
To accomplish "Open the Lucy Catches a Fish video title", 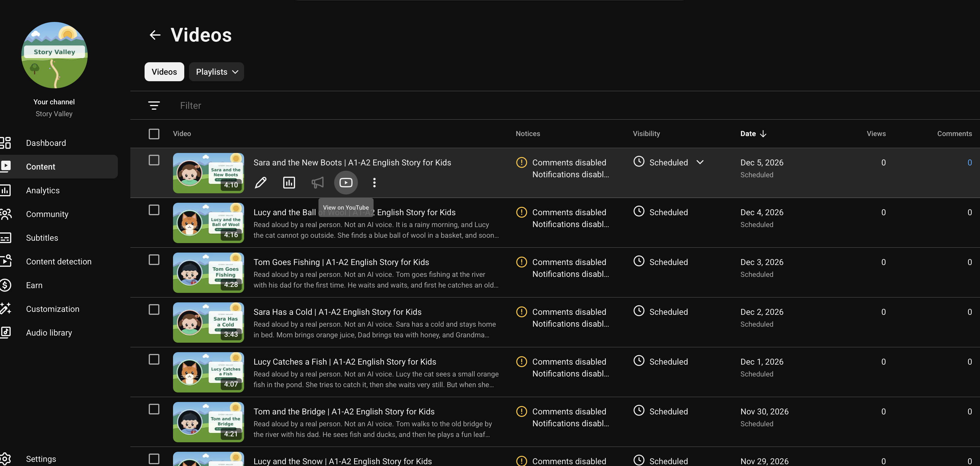I will [345, 362].
